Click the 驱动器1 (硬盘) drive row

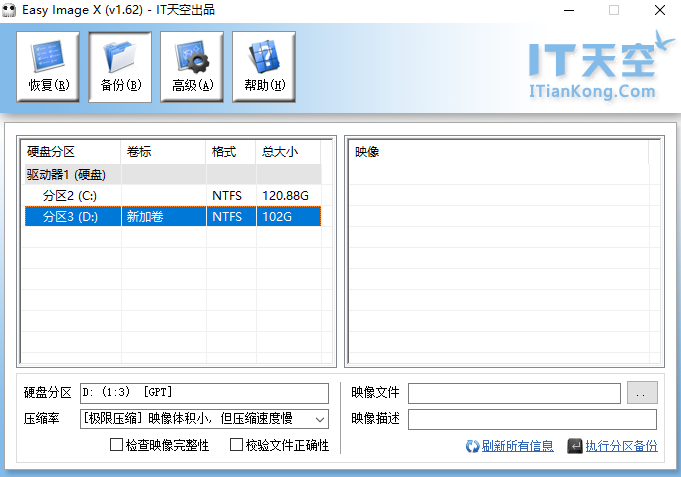click(173, 175)
